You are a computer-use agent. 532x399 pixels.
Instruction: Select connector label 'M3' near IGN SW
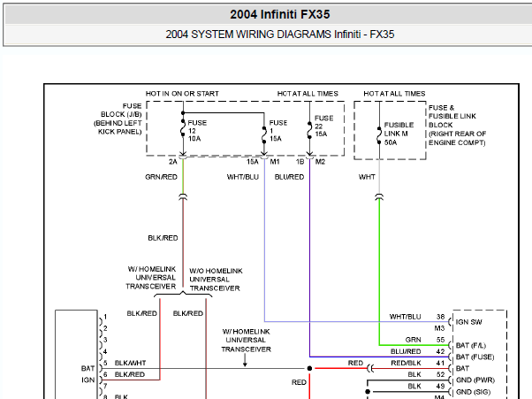coord(439,328)
